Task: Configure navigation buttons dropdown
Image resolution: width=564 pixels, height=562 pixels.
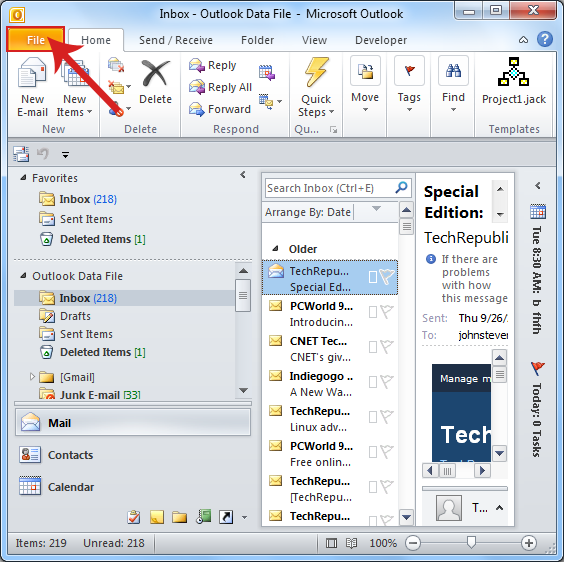Action: pyautogui.click(x=245, y=517)
